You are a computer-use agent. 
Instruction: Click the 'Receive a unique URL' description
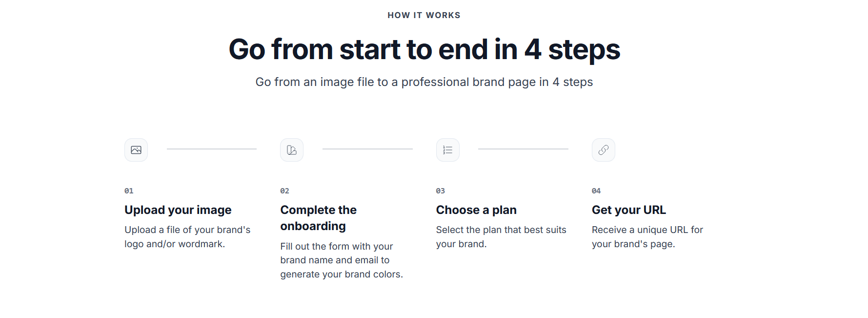[647, 237]
